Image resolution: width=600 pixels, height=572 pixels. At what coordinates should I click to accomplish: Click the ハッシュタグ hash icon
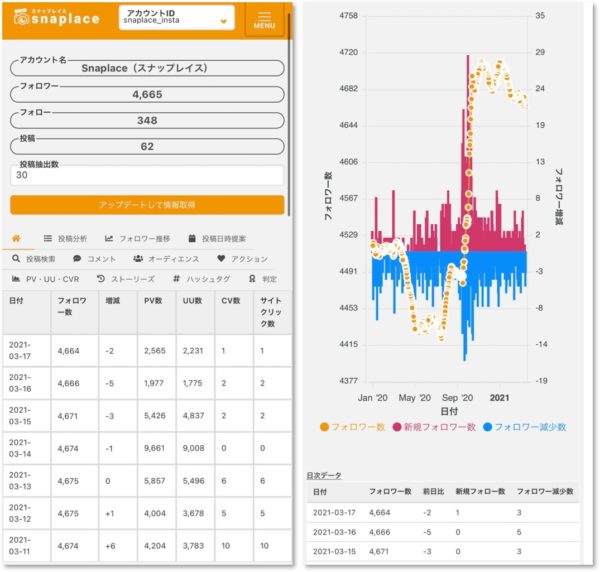pos(176,279)
